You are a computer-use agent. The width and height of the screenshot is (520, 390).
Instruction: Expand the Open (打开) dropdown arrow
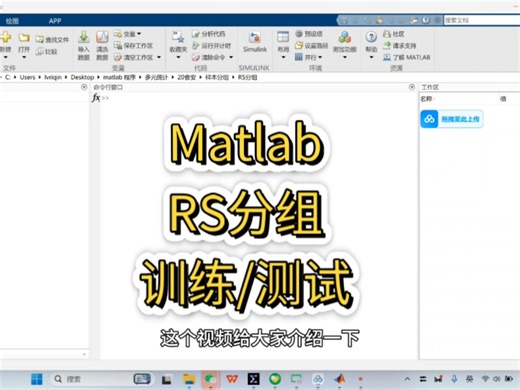tap(24, 57)
